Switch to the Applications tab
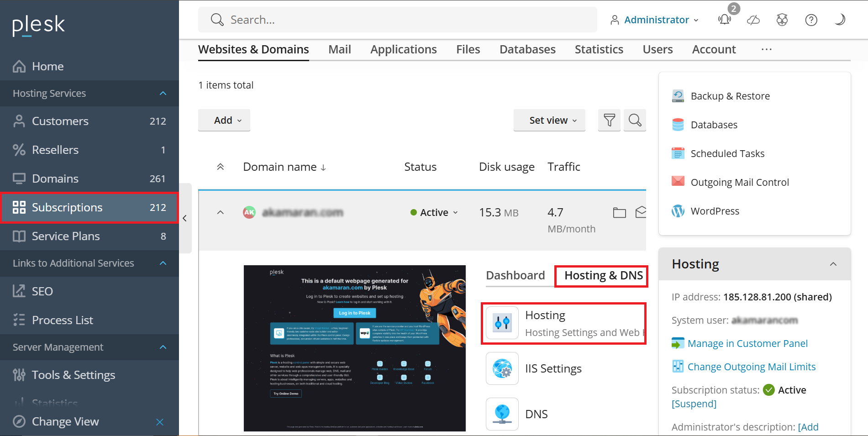This screenshot has width=868, height=436. [404, 49]
